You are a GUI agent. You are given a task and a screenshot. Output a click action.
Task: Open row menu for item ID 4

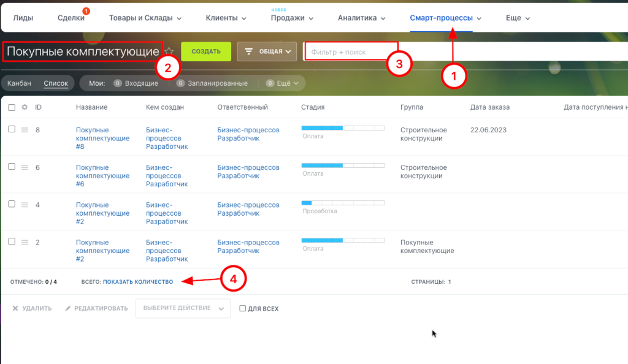[x=25, y=205]
